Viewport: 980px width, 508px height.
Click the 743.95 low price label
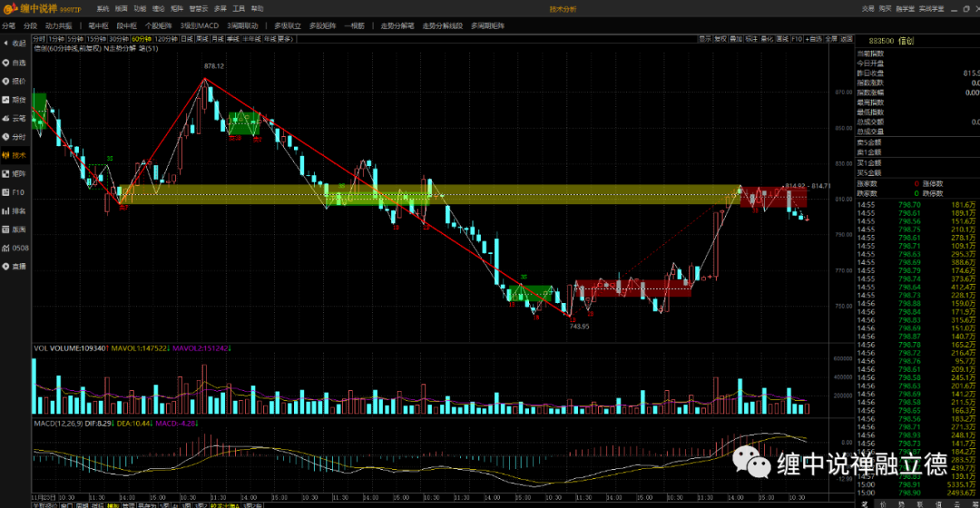click(579, 327)
